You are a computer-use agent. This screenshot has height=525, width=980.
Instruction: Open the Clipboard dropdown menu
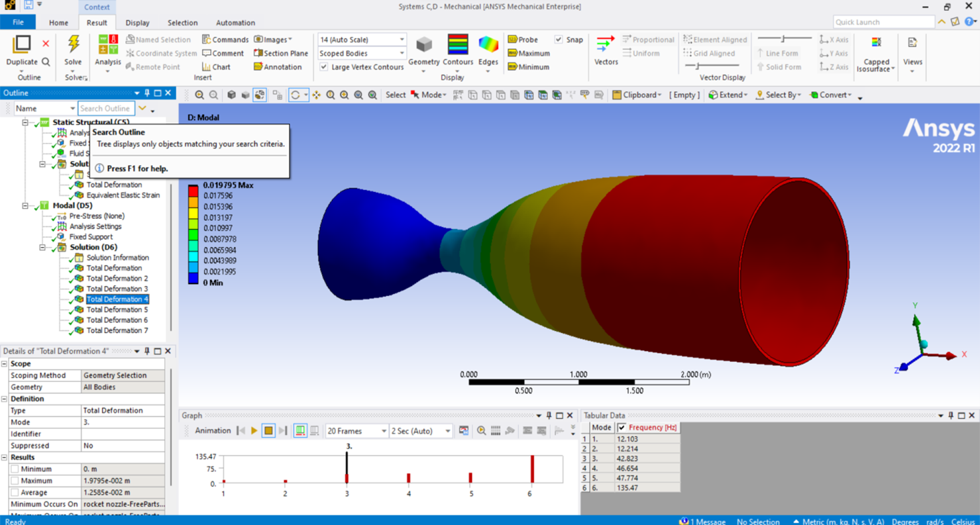pos(637,95)
